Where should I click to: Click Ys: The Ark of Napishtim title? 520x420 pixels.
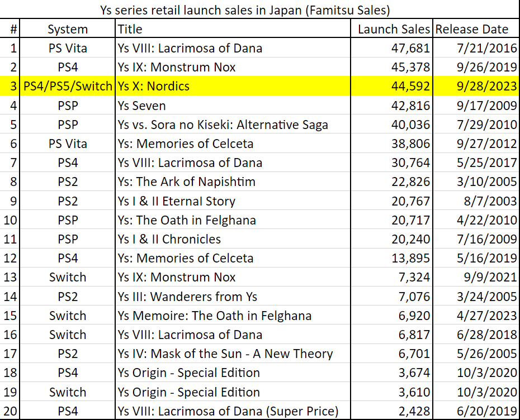[x=186, y=182]
